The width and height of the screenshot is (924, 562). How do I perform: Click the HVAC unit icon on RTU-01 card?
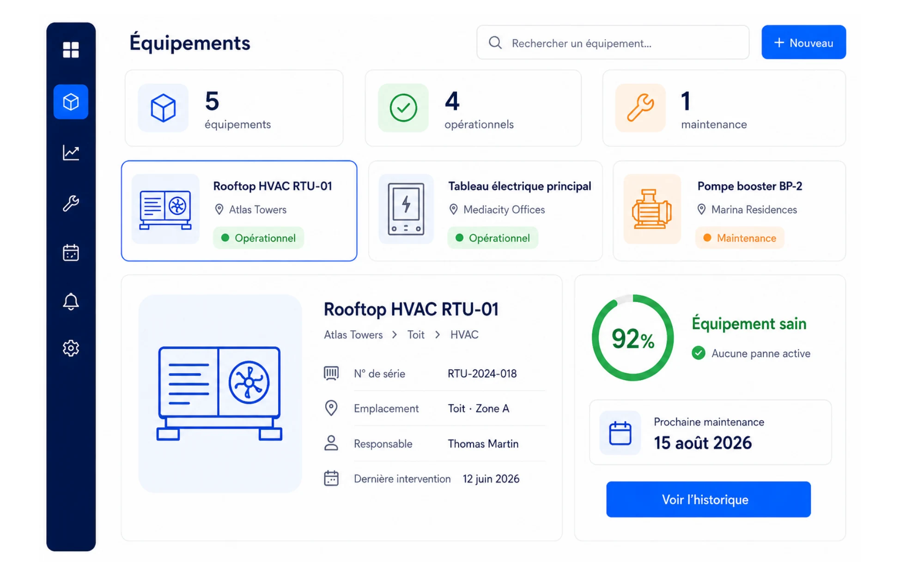pyautogui.click(x=165, y=209)
